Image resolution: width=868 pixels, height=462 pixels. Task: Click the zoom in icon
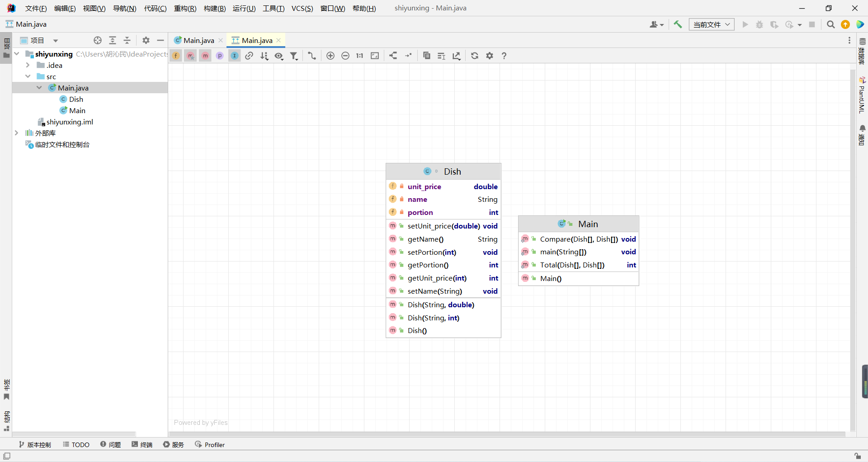tap(330, 56)
